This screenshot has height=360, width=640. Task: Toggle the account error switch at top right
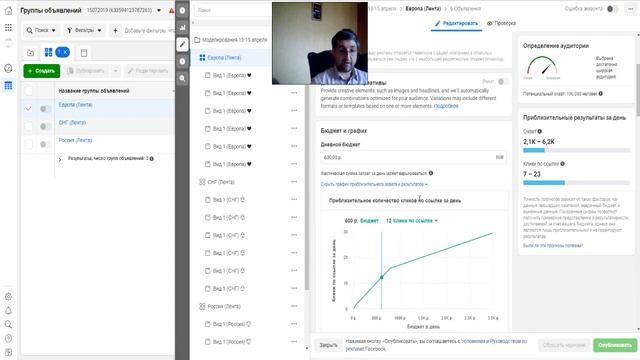[612, 9]
